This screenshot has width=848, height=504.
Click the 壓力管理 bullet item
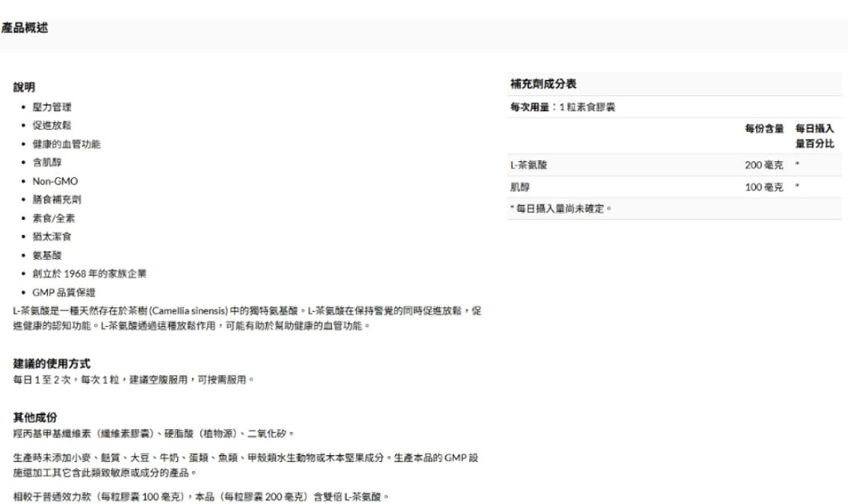point(51,108)
